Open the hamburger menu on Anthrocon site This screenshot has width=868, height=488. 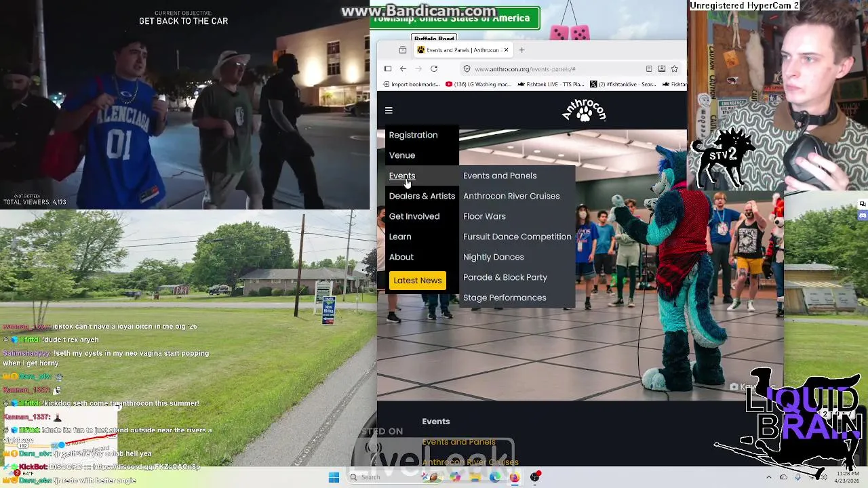point(389,110)
